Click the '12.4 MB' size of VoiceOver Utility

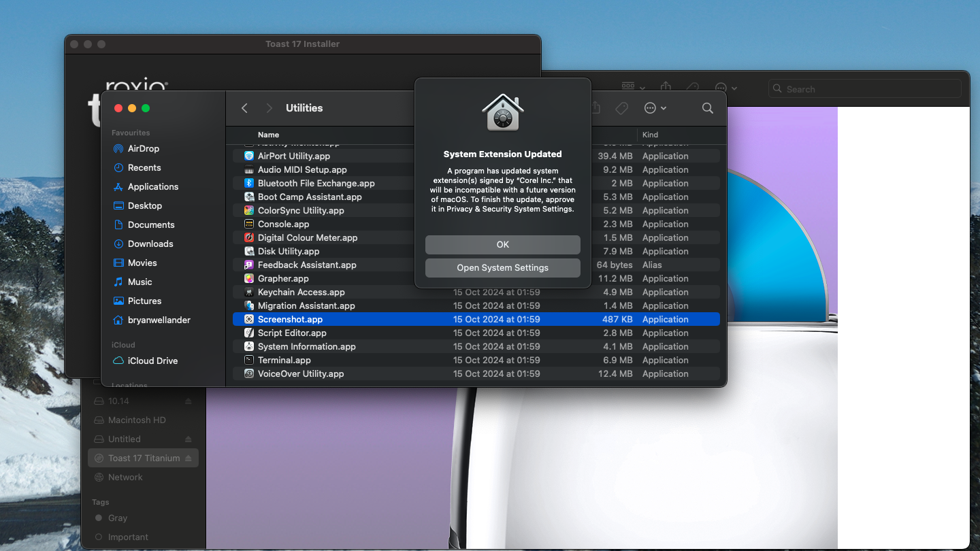pos(615,373)
